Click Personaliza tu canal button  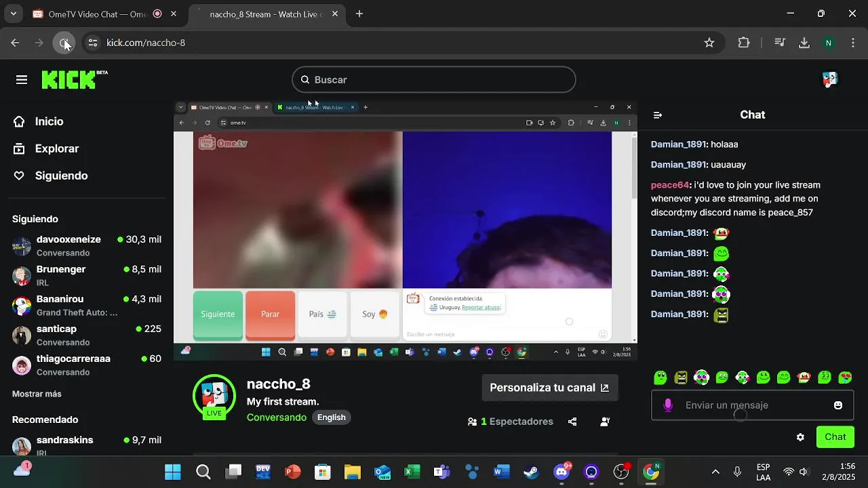point(550,388)
